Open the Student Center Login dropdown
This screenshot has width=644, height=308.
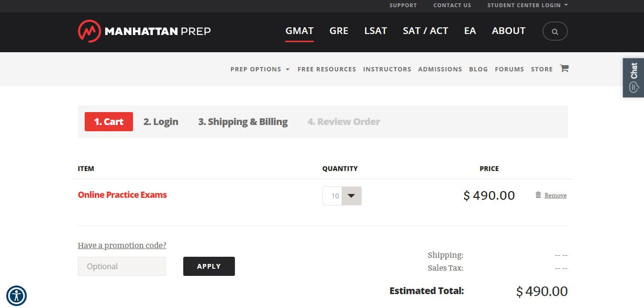[527, 5]
